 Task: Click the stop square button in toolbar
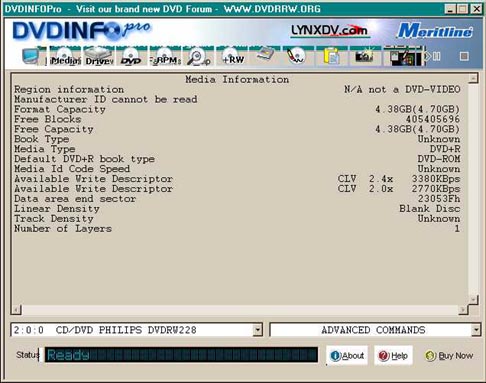click(x=464, y=56)
